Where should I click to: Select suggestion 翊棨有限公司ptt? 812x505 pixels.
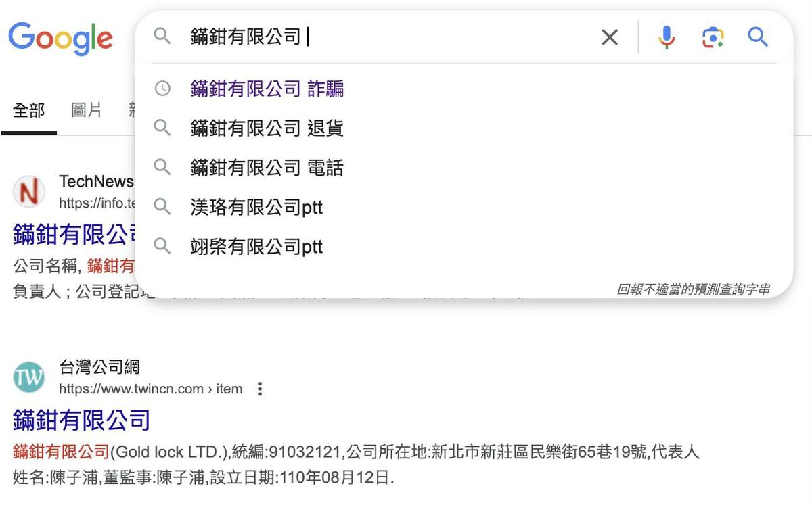coord(256,246)
